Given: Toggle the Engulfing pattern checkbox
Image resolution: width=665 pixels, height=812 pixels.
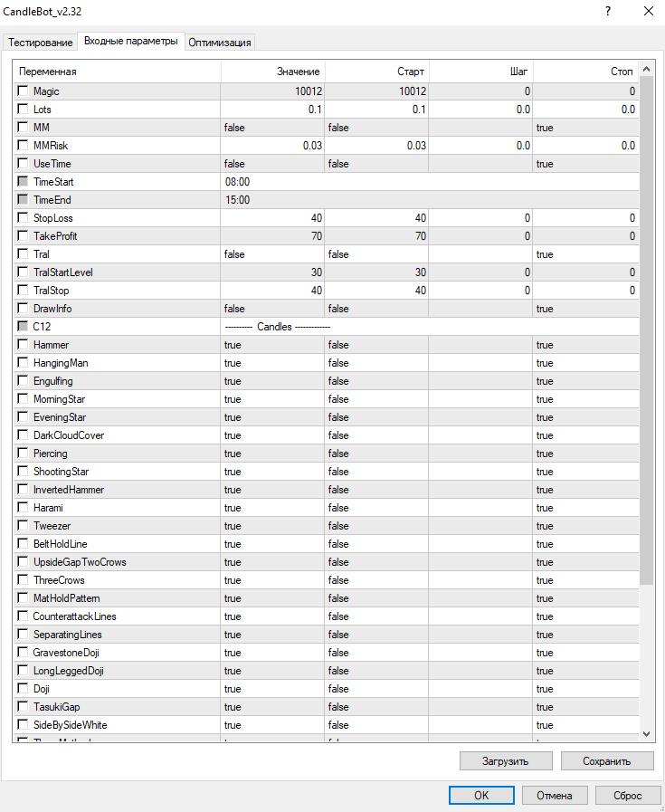Looking at the screenshot, I should pyautogui.click(x=23, y=381).
